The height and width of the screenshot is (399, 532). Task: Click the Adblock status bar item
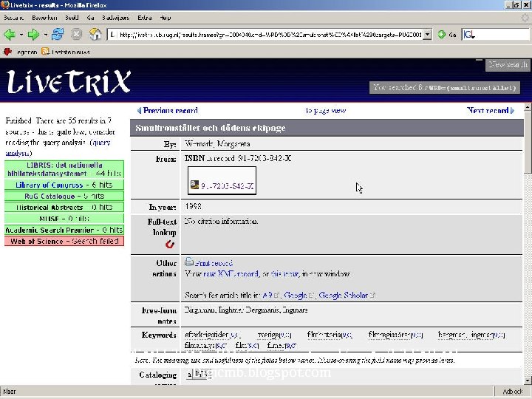click(513, 392)
